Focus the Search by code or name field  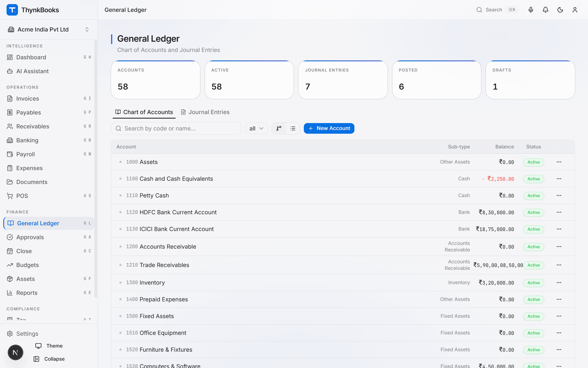coord(176,129)
